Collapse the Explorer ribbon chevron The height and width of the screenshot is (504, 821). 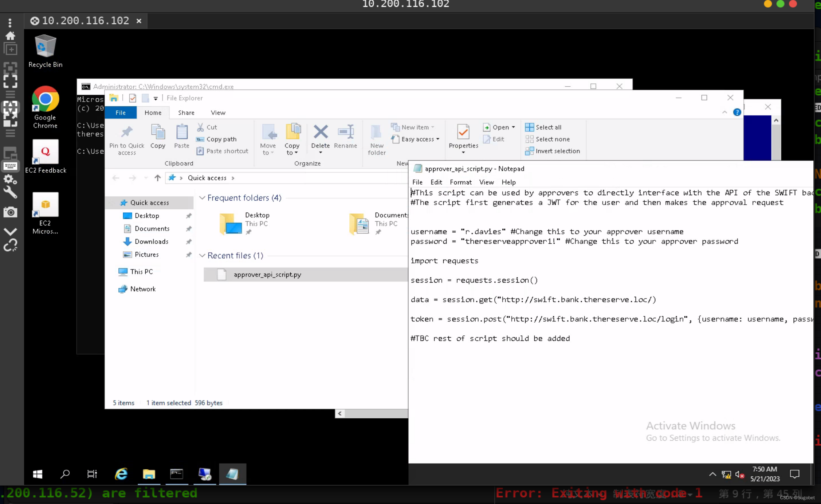(724, 112)
